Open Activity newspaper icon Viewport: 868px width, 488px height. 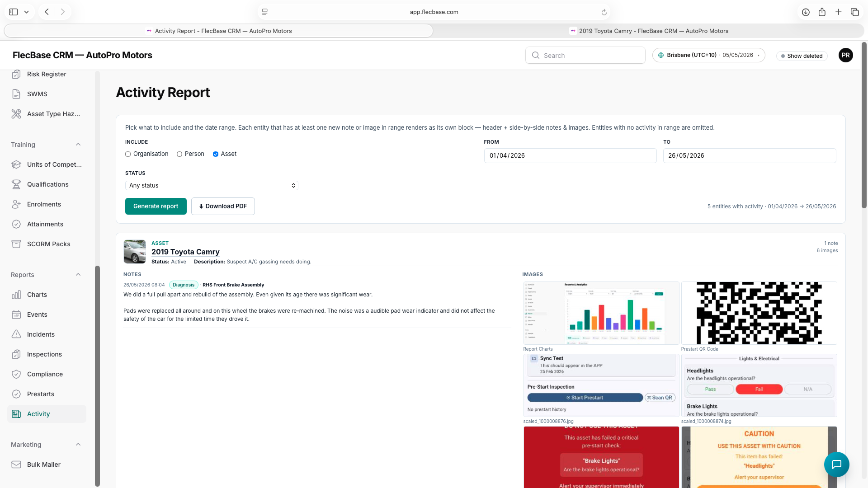pyautogui.click(x=16, y=414)
